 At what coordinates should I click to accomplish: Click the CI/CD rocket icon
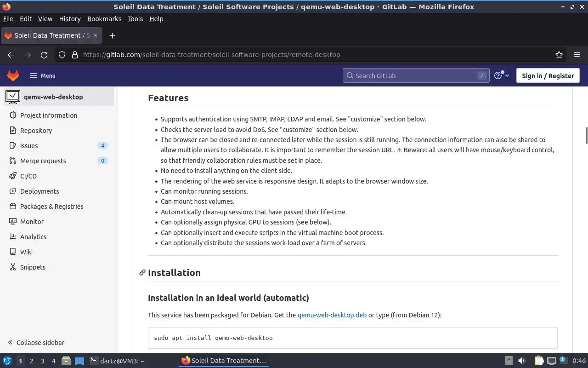[12, 176]
